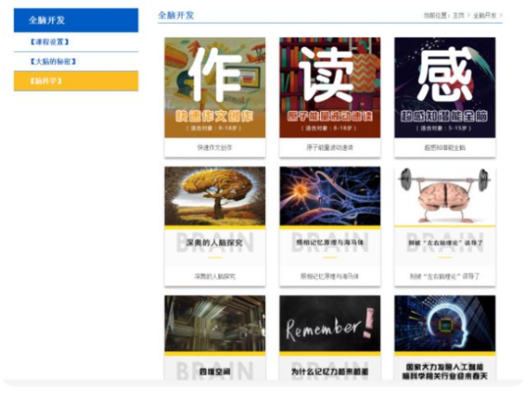The image size is (532, 410).
Task: Click 全脑开发 in the breadcrumb
Action: [484, 15]
